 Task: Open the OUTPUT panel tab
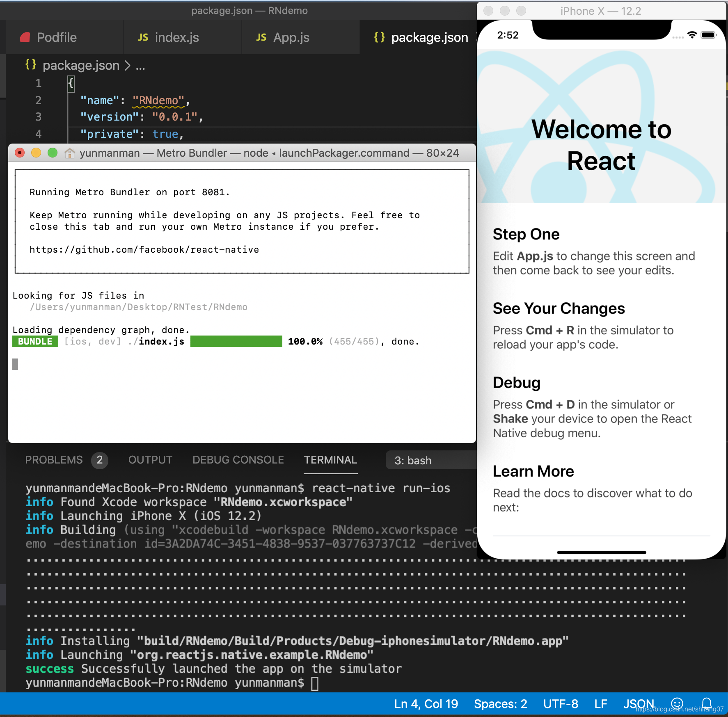[150, 460]
